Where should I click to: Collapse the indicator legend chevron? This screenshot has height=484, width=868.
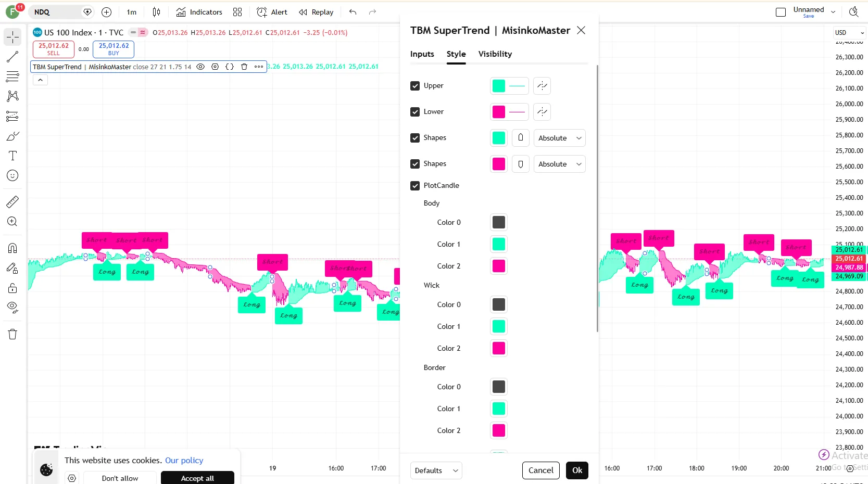tap(40, 80)
